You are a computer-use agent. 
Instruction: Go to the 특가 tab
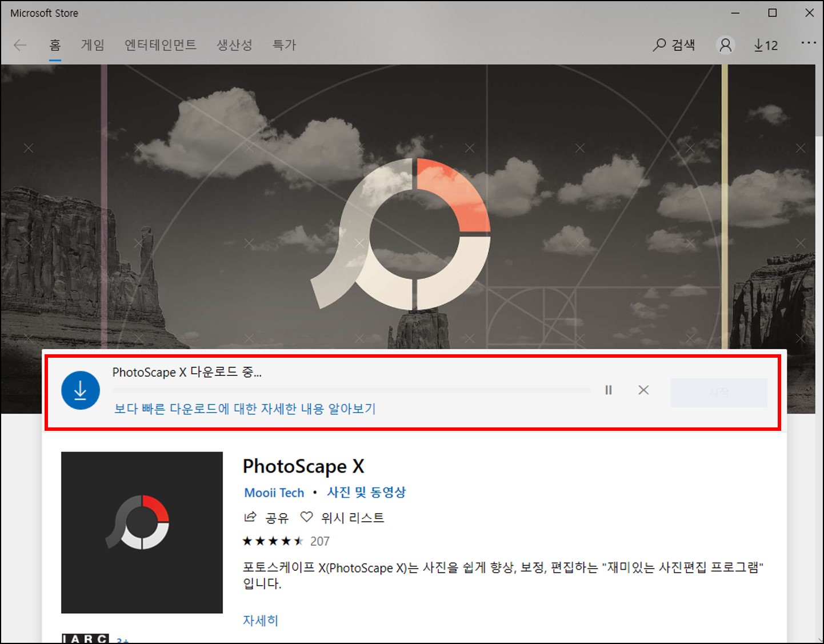tap(284, 45)
